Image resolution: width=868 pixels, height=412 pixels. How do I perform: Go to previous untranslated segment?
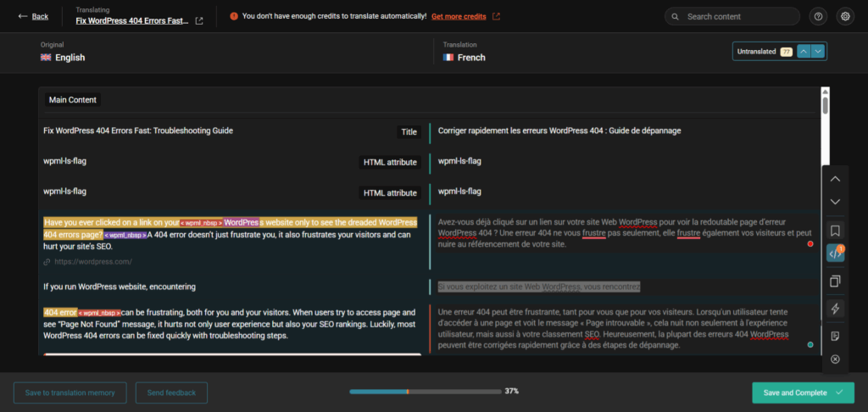[804, 52]
